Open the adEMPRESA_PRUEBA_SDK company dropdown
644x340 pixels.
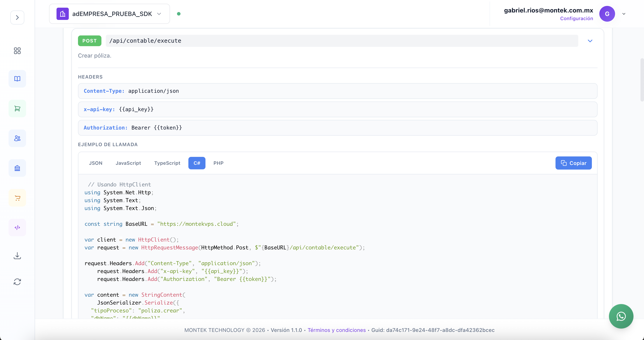[x=110, y=14]
